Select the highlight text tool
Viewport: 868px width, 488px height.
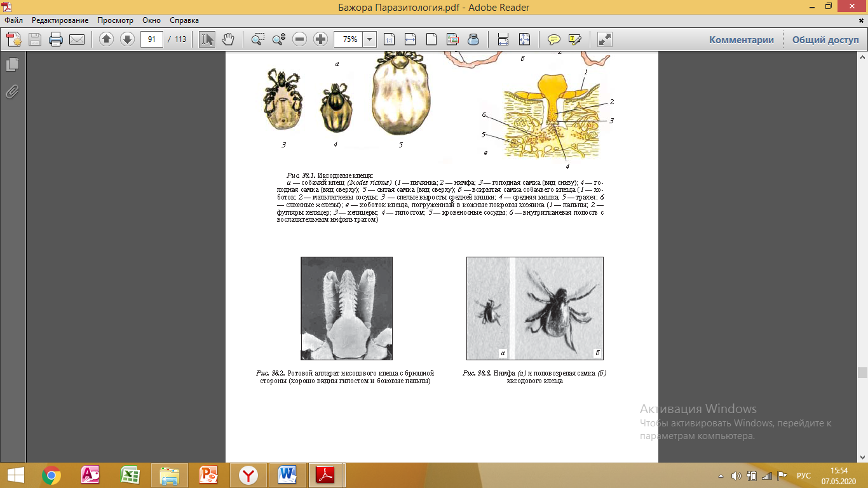[x=575, y=39]
